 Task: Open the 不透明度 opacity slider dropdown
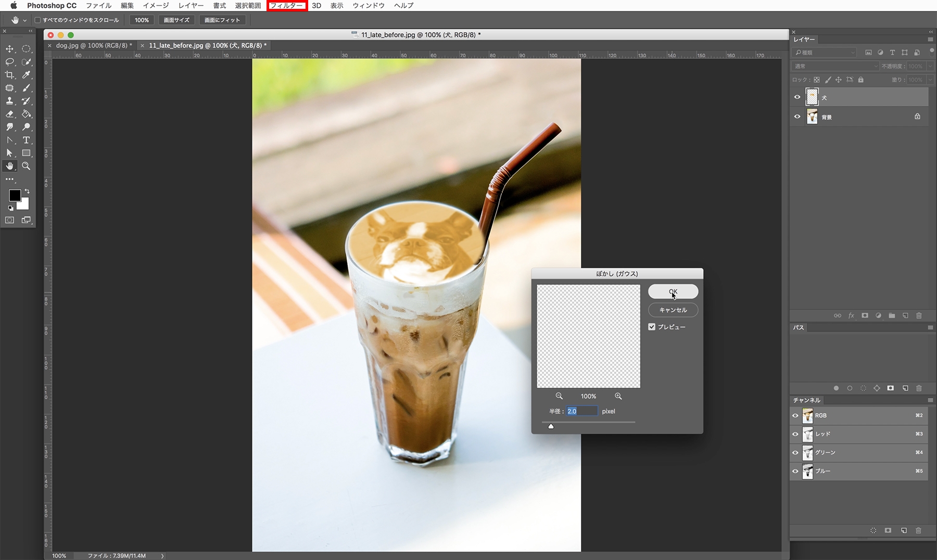point(930,66)
